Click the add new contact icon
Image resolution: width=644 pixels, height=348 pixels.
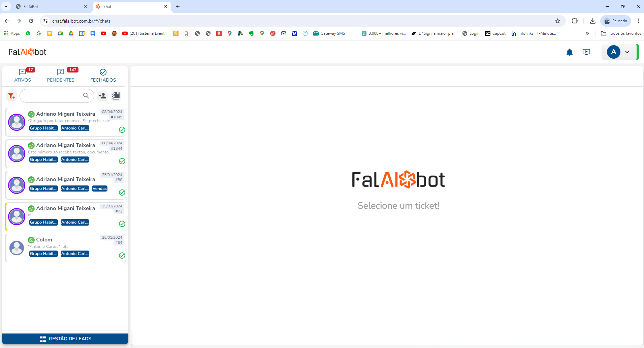tap(102, 96)
